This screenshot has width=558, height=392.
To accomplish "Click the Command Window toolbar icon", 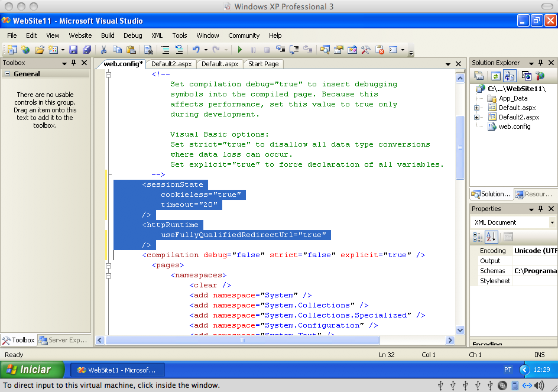I will pyautogui.click(x=393, y=50).
